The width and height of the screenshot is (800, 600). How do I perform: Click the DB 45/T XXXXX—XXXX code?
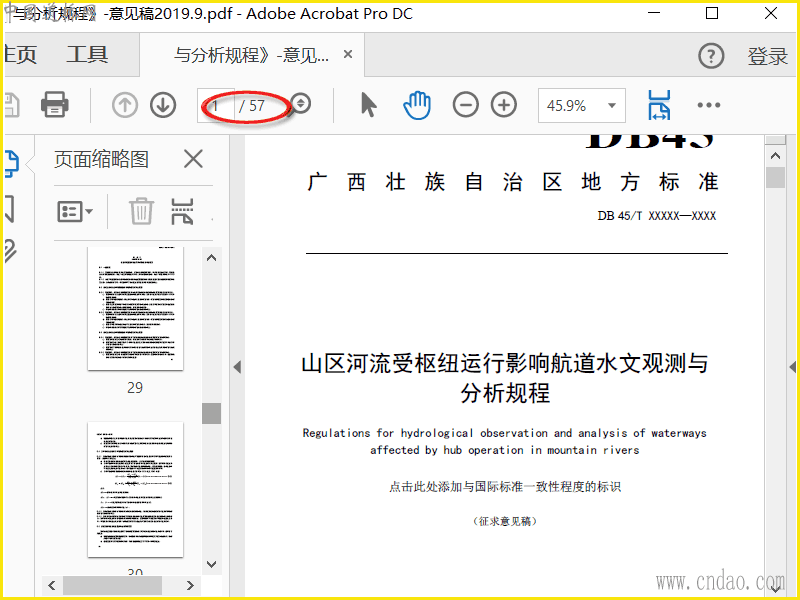[657, 216]
